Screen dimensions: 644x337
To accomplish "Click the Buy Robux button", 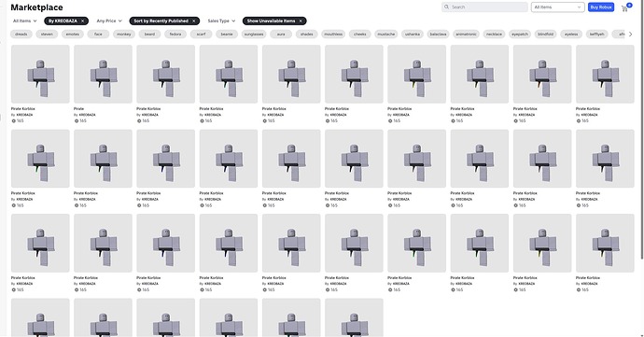I will click(x=601, y=7).
